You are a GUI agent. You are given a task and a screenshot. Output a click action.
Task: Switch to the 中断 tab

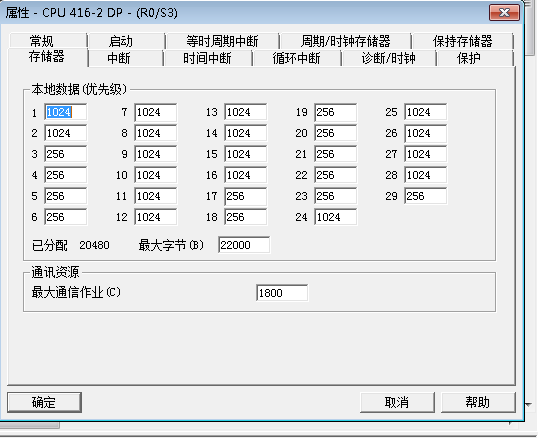click(126, 58)
